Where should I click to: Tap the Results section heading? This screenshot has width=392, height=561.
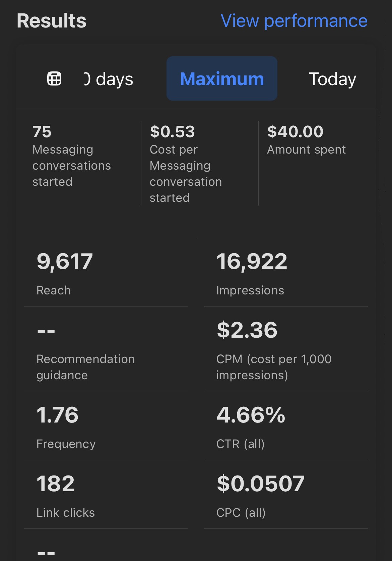point(52,21)
